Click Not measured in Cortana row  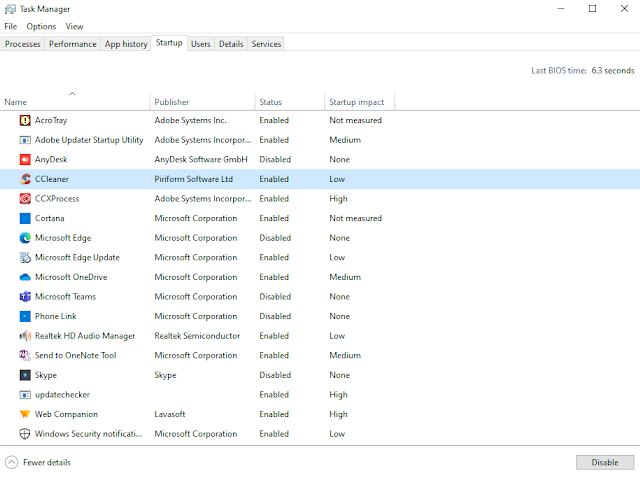(356, 218)
